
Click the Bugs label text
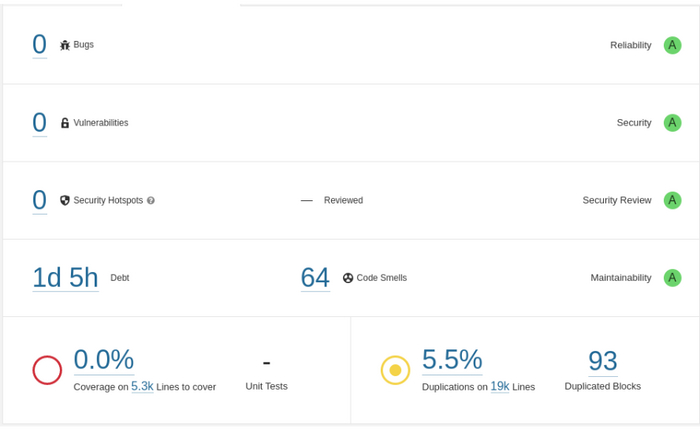83,45
